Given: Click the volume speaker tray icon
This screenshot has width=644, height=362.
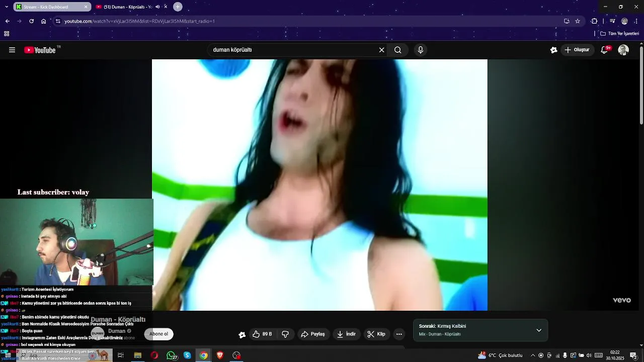Looking at the screenshot, I should pyautogui.click(x=589, y=355).
